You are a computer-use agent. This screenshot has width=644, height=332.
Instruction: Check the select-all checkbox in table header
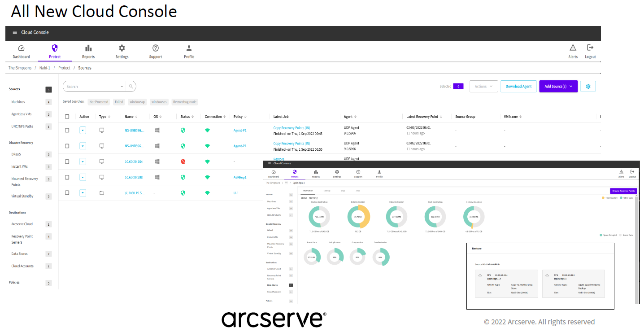67,117
